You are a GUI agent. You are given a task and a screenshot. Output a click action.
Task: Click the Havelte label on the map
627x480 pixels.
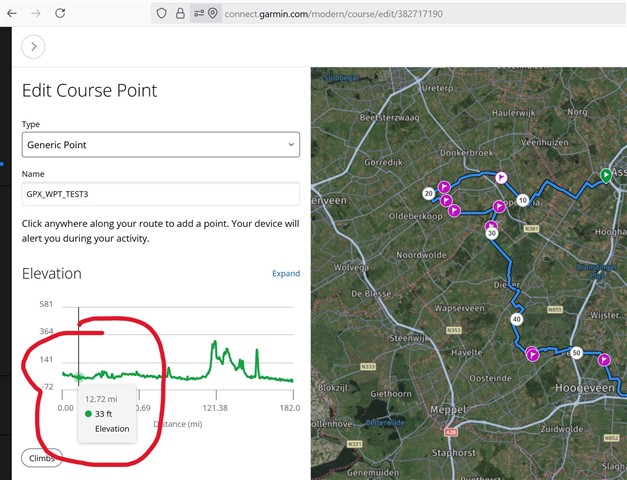467,352
